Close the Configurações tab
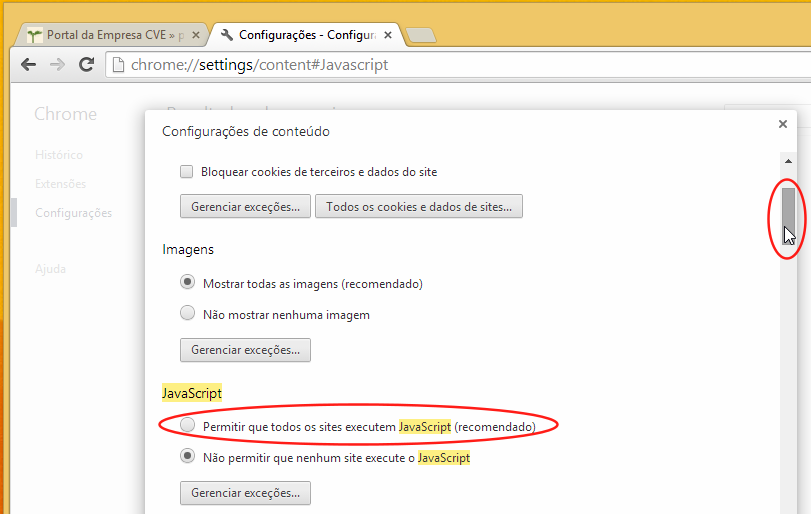 [x=388, y=35]
